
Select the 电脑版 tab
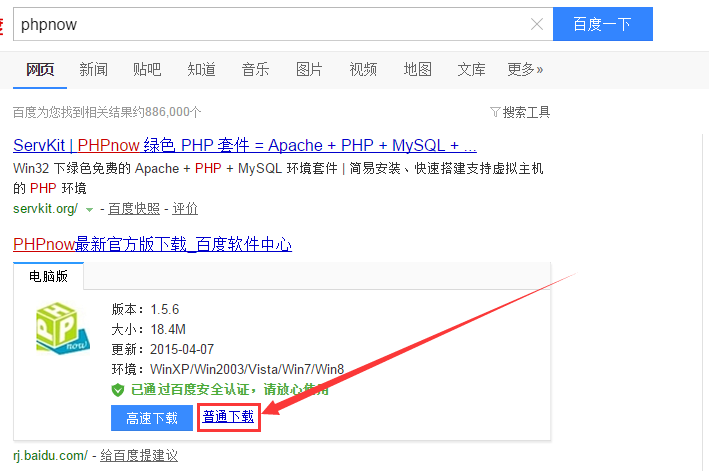click(48, 276)
